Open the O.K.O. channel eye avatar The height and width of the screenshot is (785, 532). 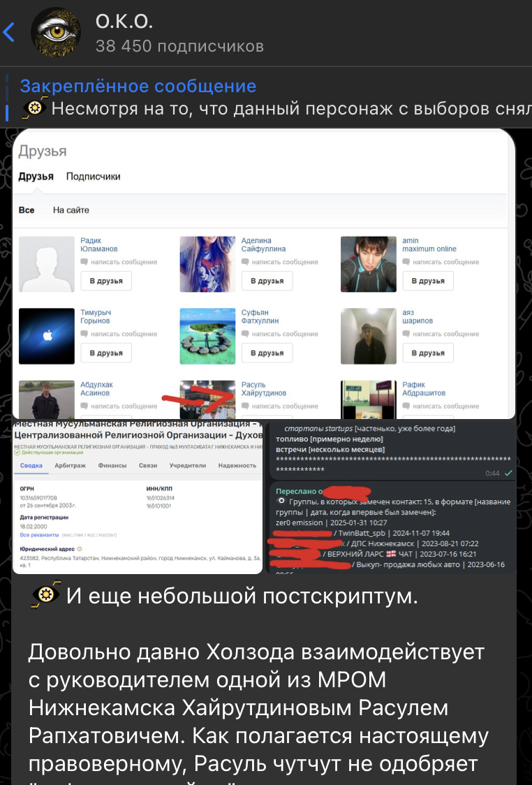56,33
